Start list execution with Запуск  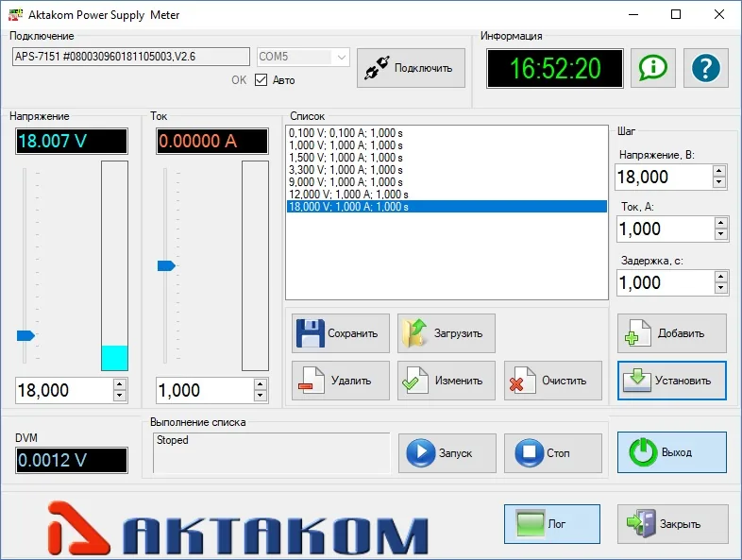(447, 453)
